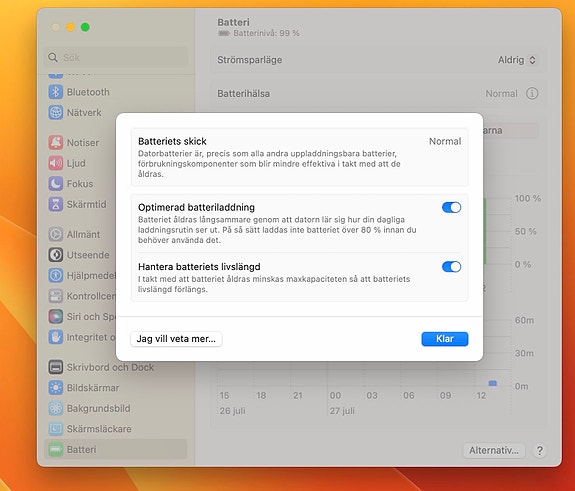Click the Sök search field
The height and width of the screenshot is (491, 575).
click(116, 57)
